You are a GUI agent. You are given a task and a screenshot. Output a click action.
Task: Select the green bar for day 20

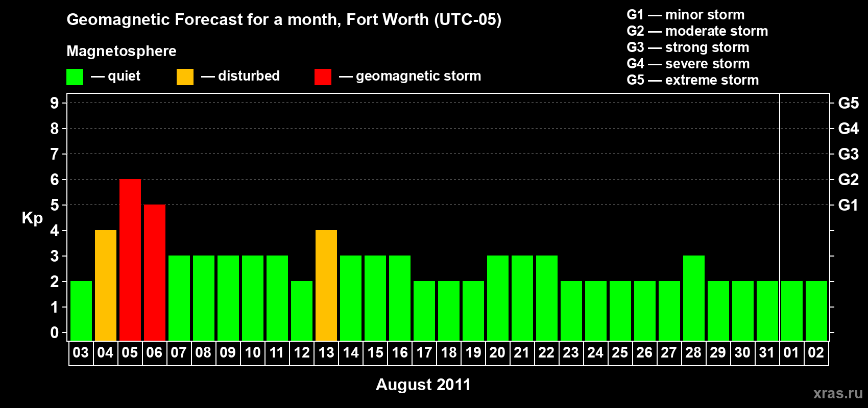pos(498,298)
